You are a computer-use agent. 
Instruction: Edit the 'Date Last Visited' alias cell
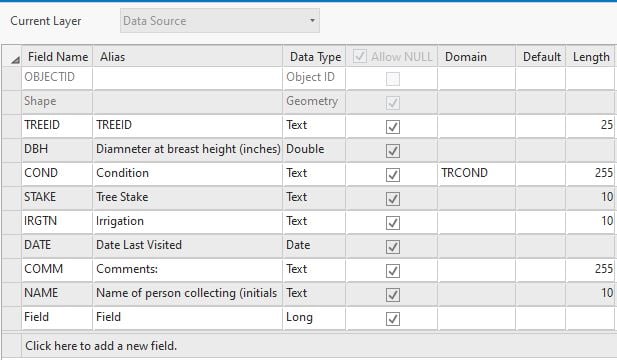[x=188, y=246]
